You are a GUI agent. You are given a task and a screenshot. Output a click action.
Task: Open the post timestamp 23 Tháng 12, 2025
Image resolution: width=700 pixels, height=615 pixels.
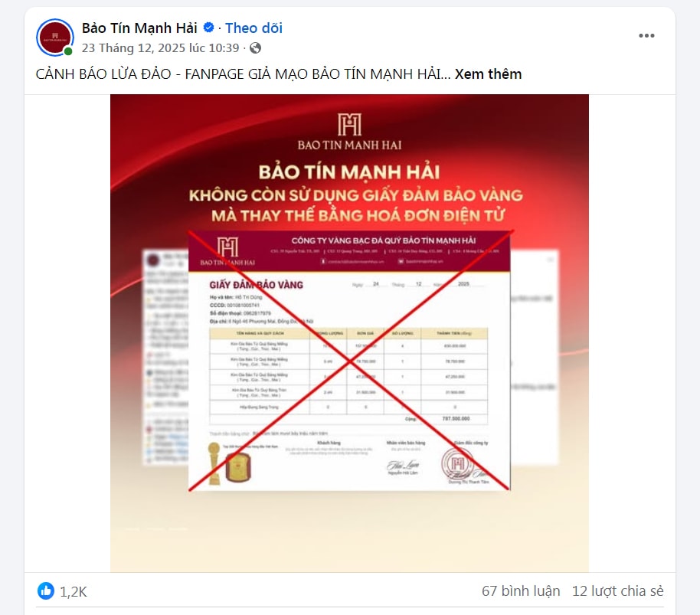coord(160,47)
